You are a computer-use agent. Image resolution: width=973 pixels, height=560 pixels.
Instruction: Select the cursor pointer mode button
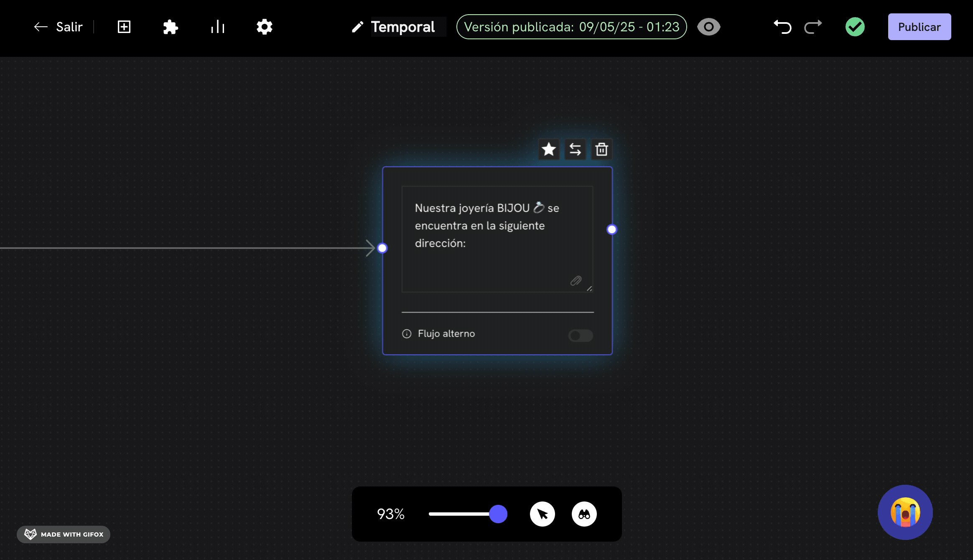click(543, 514)
